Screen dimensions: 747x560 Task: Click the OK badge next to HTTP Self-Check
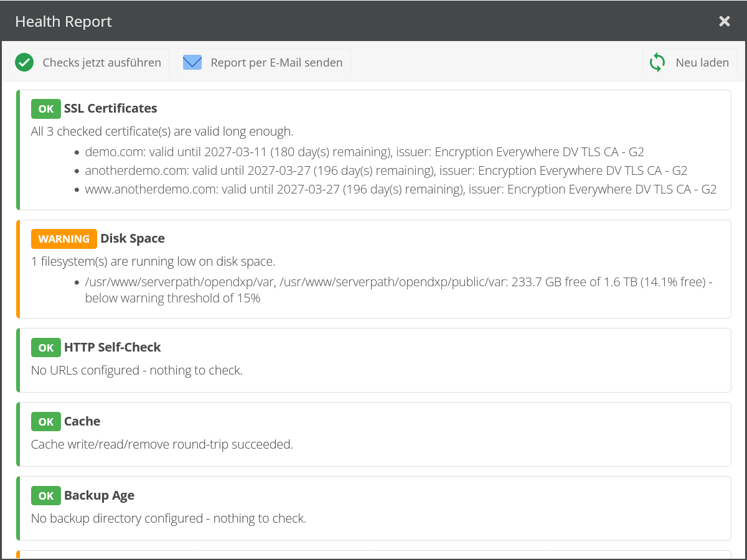[x=46, y=347]
